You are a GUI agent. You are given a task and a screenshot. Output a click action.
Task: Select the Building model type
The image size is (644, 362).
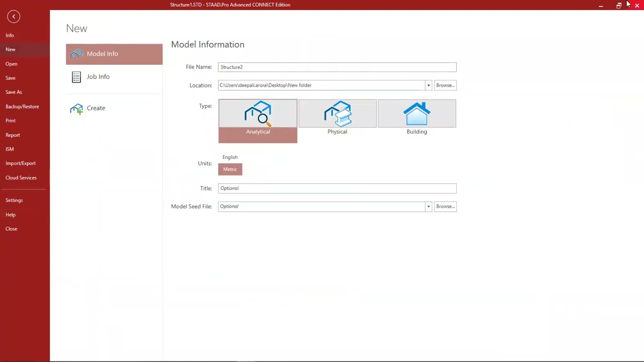click(417, 119)
